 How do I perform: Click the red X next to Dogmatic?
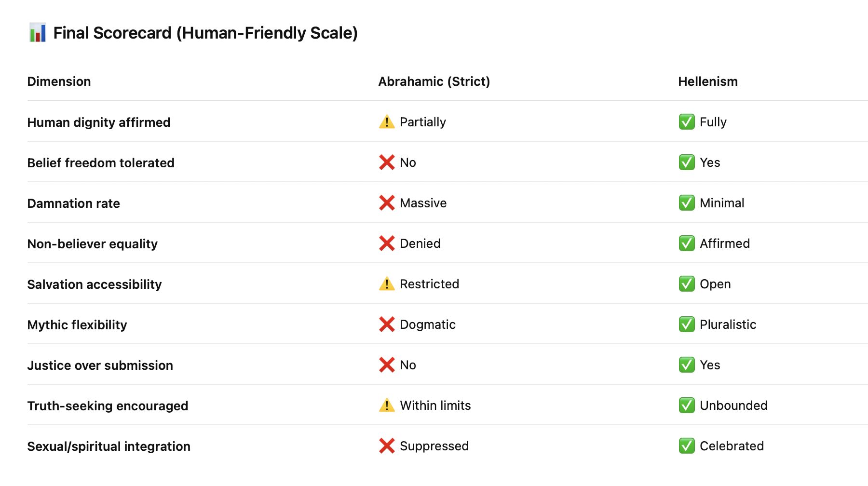387,324
